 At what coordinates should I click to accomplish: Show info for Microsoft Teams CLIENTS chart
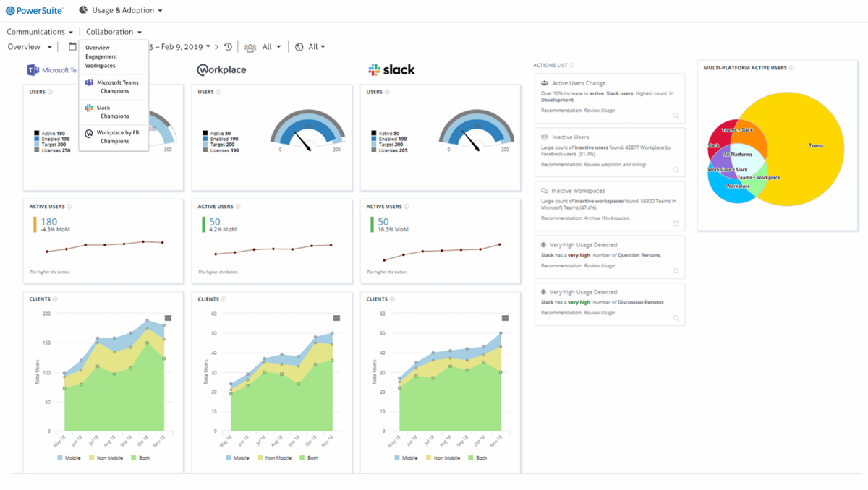point(55,299)
